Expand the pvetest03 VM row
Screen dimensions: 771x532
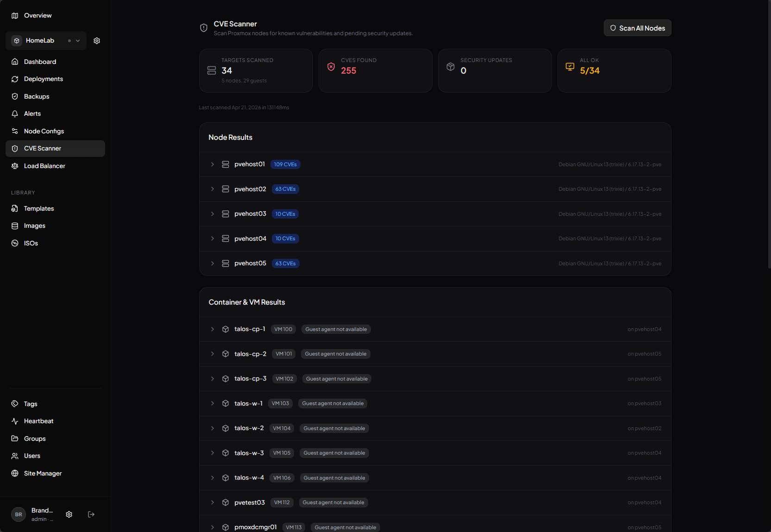click(435, 502)
